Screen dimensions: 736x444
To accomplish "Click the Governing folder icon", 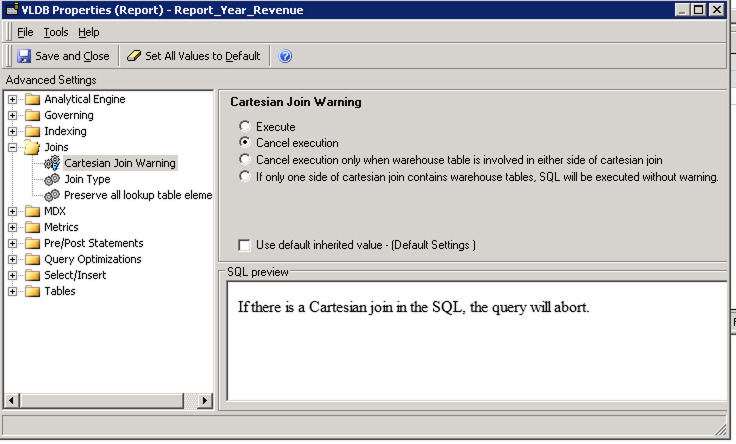I will [32, 115].
